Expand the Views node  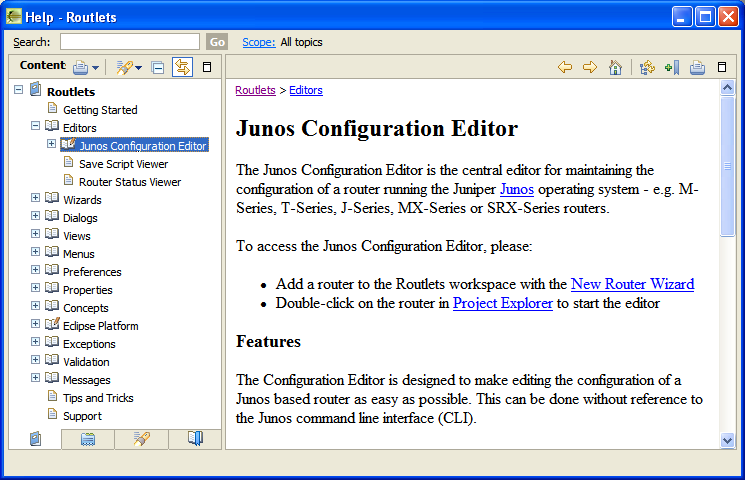[36, 233]
